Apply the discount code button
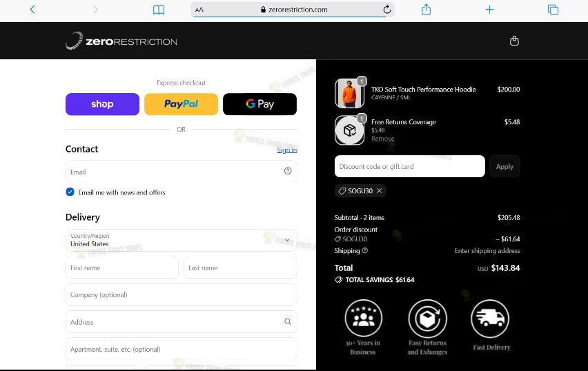The width and height of the screenshot is (588, 371). click(504, 166)
